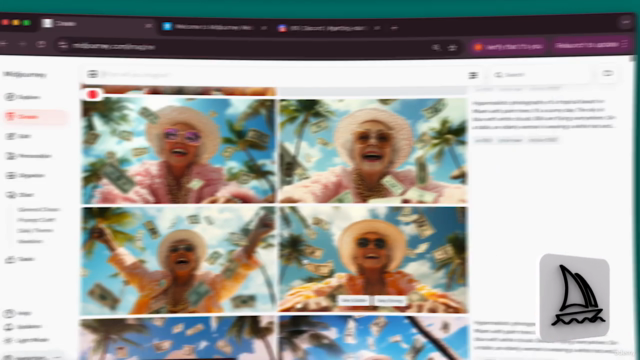This screenshot has height=360, width=640.
Task: Reload the page with the refresh icon
Action: pyautogui.click(x=41, y=44)
